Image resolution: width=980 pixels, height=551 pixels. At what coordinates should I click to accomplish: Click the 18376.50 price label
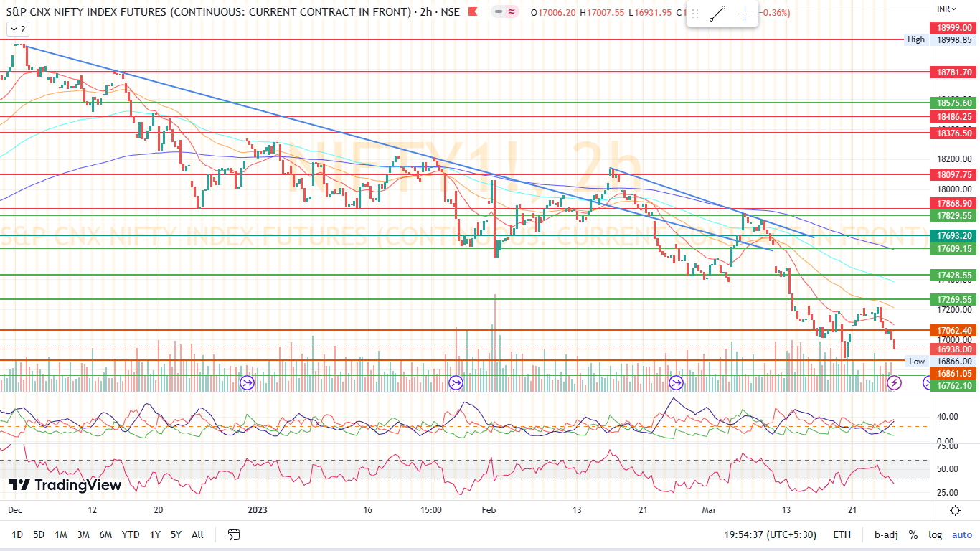click(954, 133)
